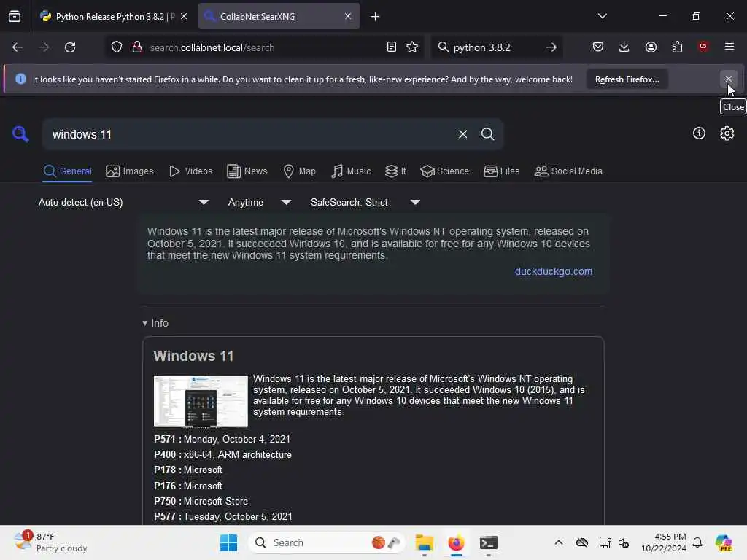Click P400 : x86-64, ARM architecture row
Viewport: 747px width, 560px height.
click(x=222, y=455)
